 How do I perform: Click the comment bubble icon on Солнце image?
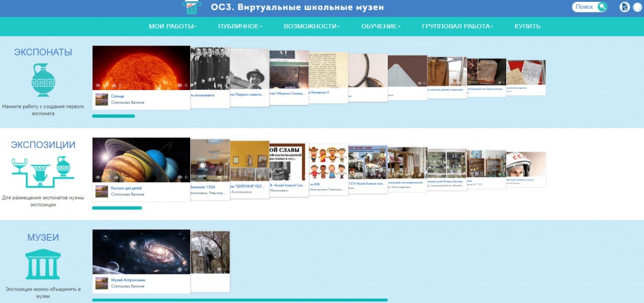[179, 86]
